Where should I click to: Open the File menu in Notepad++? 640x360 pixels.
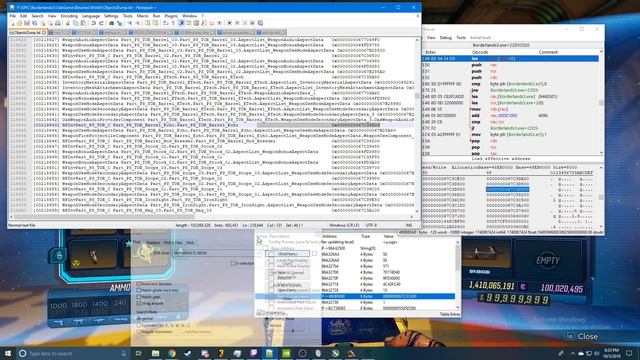(13, 16)
